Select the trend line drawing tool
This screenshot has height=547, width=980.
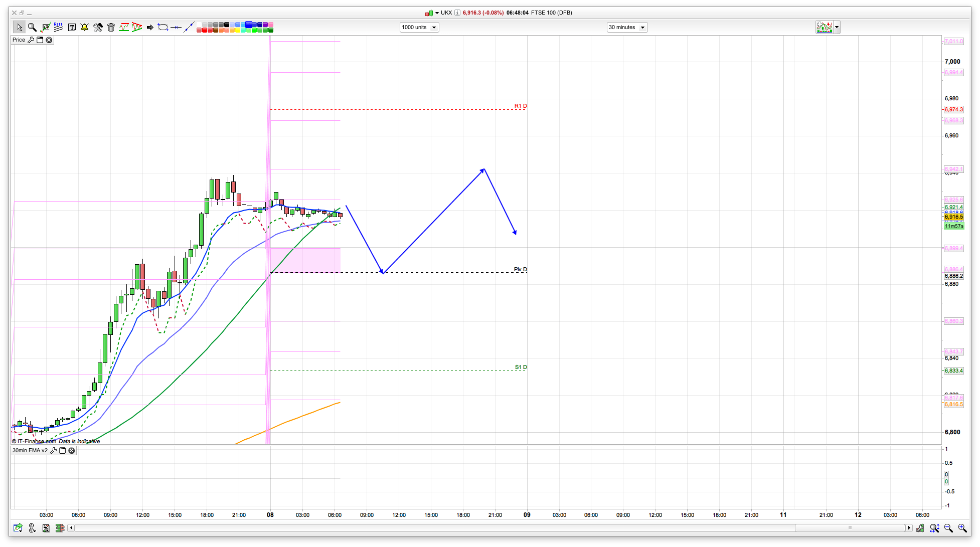point(189,28)
